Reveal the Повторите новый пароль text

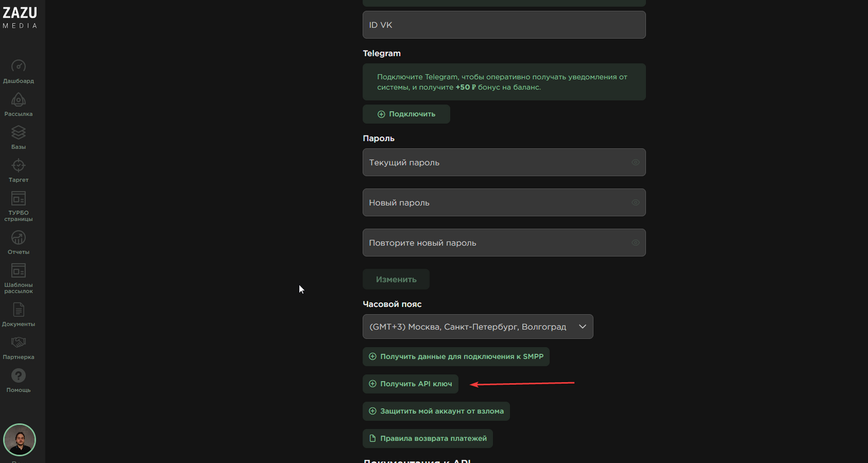635,243
